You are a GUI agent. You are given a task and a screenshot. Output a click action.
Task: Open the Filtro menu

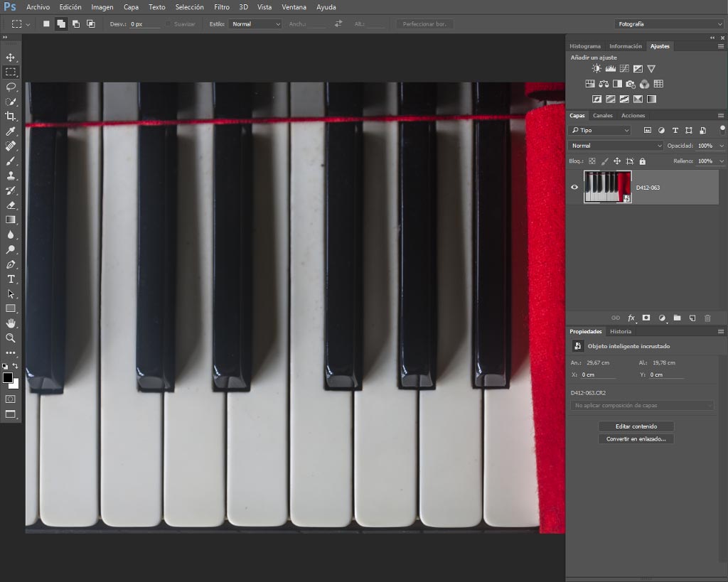(x=222, y=7)
